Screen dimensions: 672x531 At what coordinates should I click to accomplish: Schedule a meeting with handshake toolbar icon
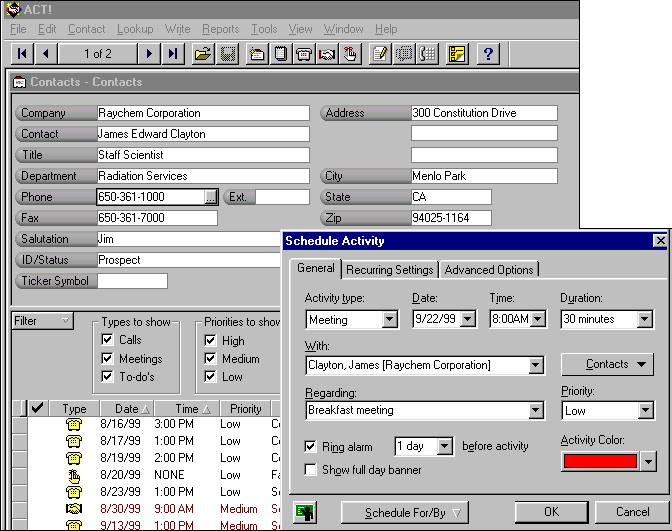point(327,54)
